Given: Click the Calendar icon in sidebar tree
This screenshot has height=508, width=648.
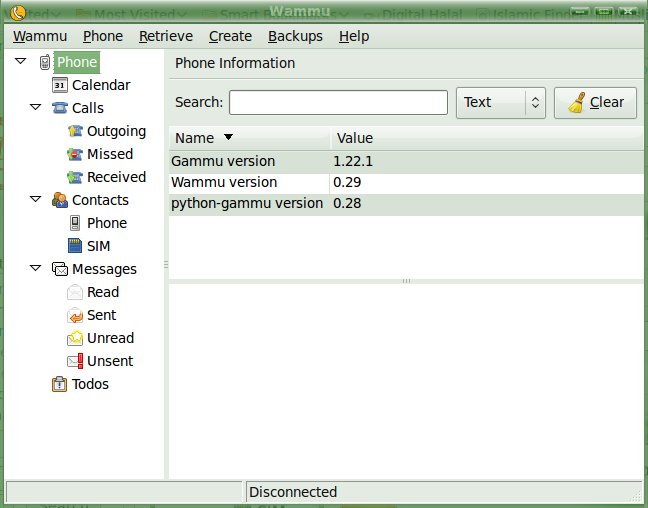Looking at the screenshot, I should tap(60, 86).
